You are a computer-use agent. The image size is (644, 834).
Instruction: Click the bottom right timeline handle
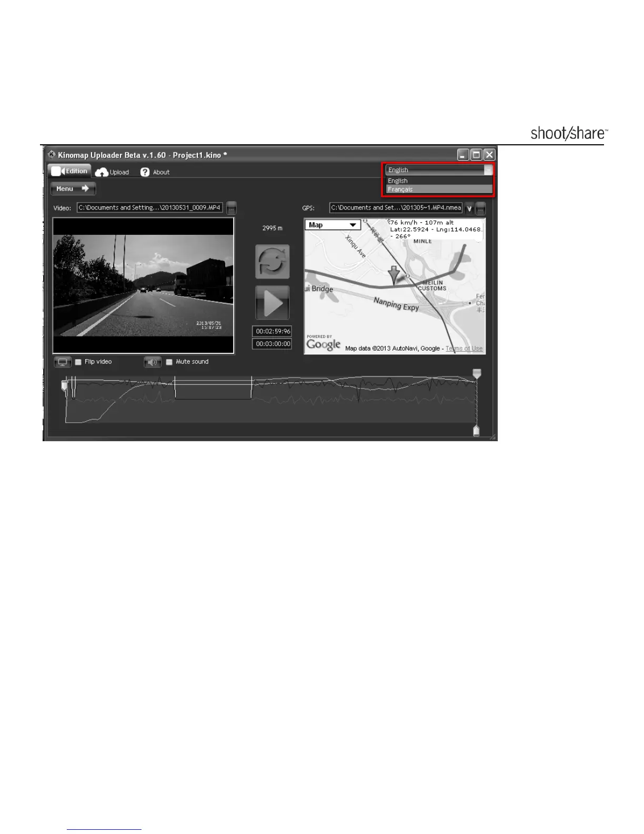(476, 431)
